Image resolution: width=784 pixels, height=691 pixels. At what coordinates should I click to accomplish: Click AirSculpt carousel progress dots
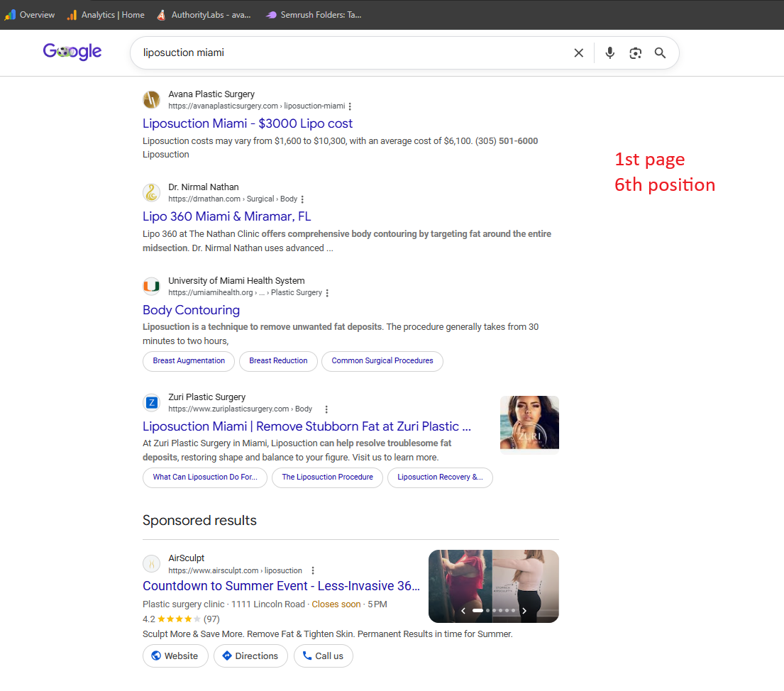coord(494,611)
